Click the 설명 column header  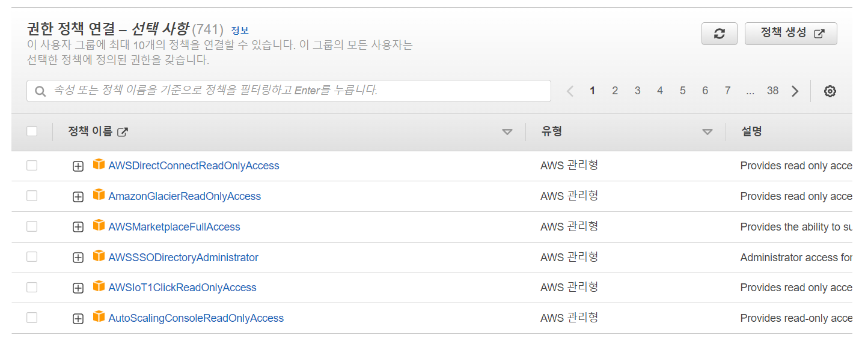point(751,131)
